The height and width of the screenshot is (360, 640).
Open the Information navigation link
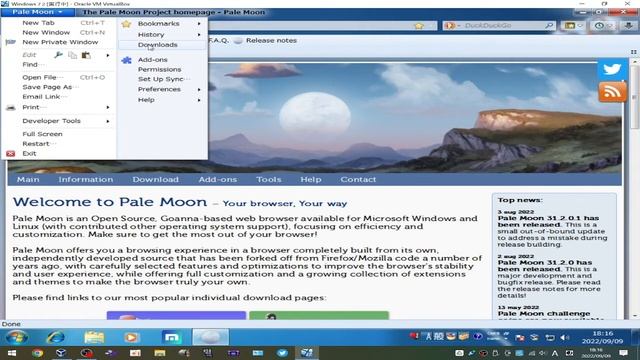(x=86, y=180)
